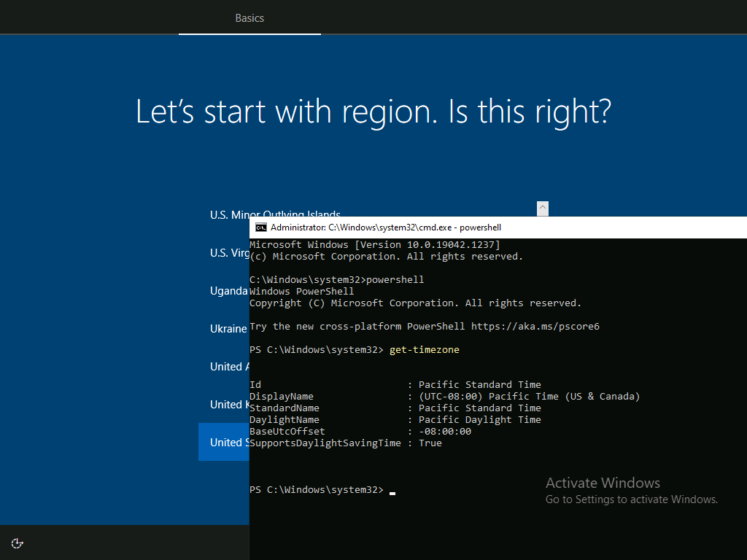Click the cmd.exe title bar icon
Viewport: 747px width, 560px height.
tap(261, 227)
